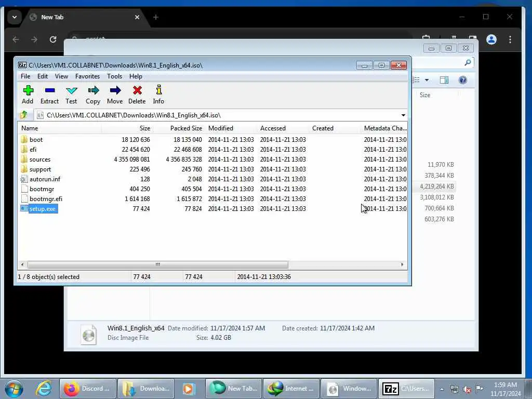Viewport: 532px width, 399px height.
Task: Open the File menu in 7-Zip
Action: [x=25, y=76]
